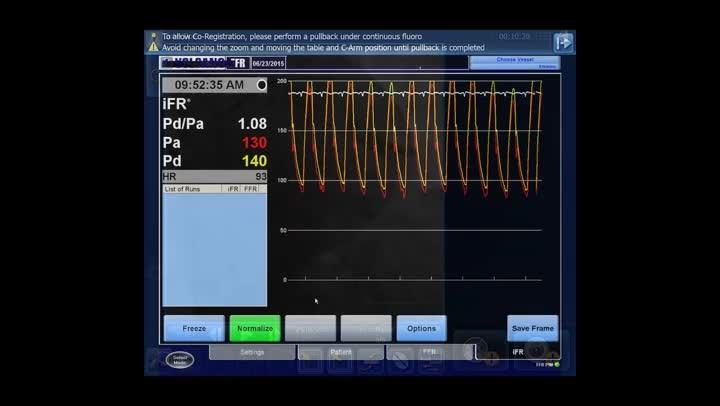This screenshot has height=406, width=720.
Task: Click the HR value 93
Action: click(261, 176)
